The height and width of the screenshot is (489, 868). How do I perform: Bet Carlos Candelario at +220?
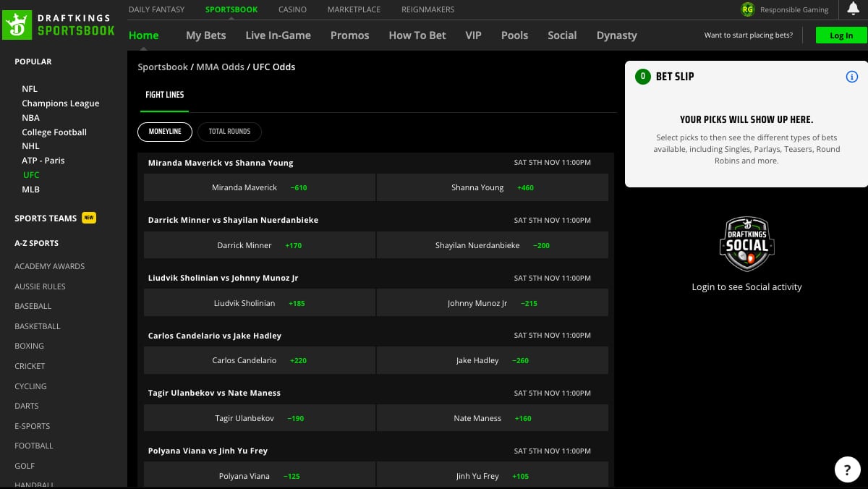coord(260,360)
